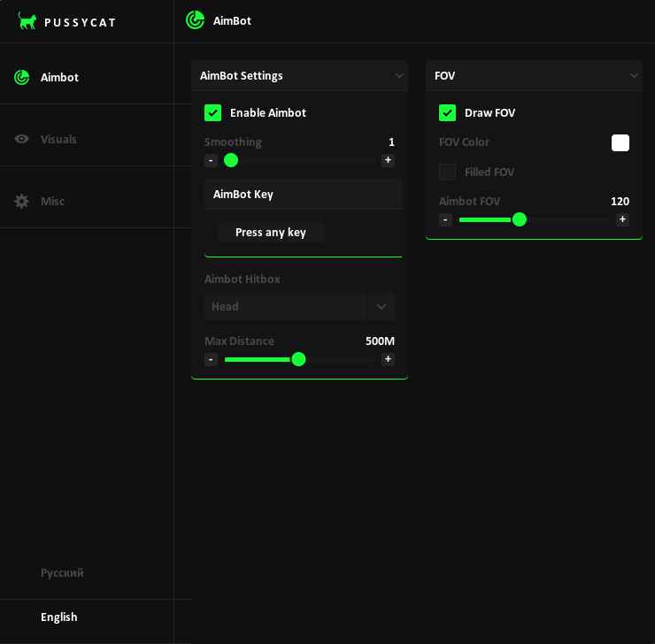Switch language to Русский
655x644 pixels.
pyautogui.click(x=62, y=572)
